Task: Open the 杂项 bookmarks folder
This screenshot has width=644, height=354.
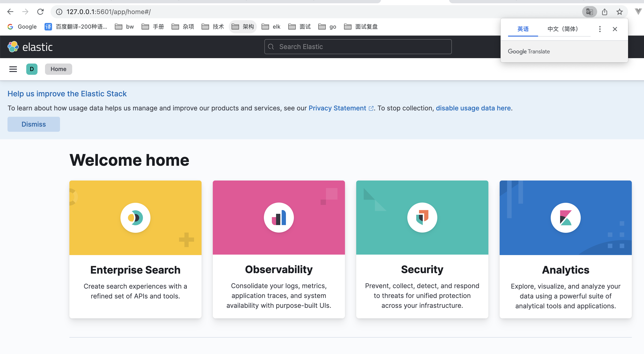Action: coord(183,26)
